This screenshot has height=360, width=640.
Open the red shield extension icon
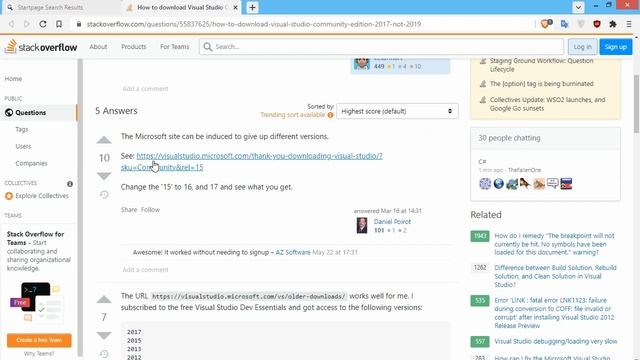(x=597, y=24)
